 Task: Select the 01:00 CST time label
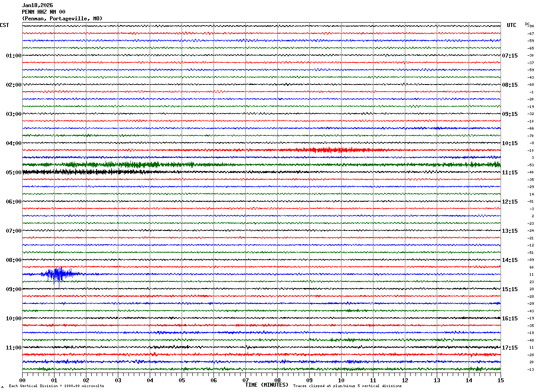(x=14, y=56)
